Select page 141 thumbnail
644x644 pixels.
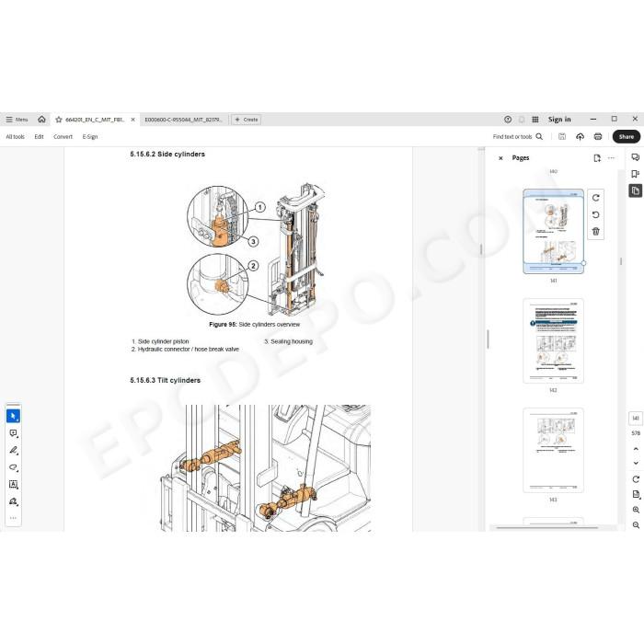coord(553,232)
